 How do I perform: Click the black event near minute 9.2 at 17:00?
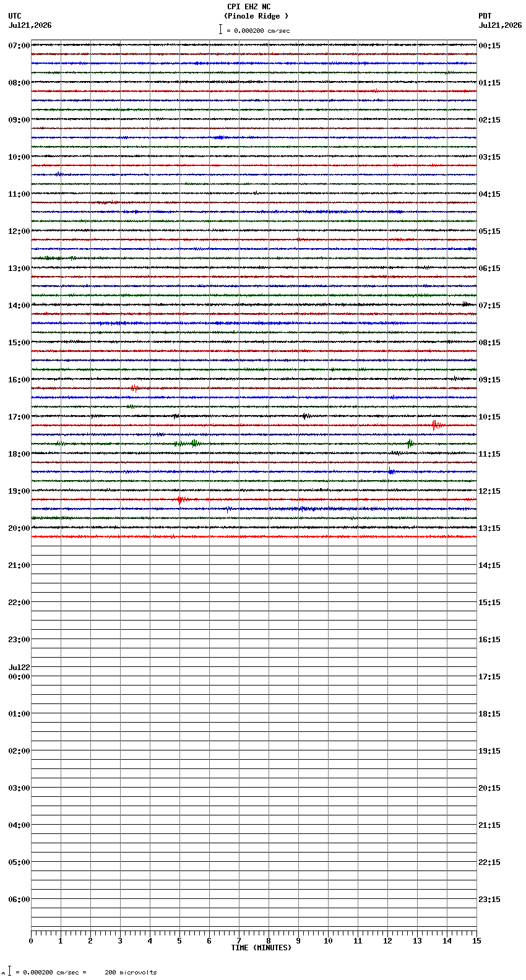(x=305, y=416)
